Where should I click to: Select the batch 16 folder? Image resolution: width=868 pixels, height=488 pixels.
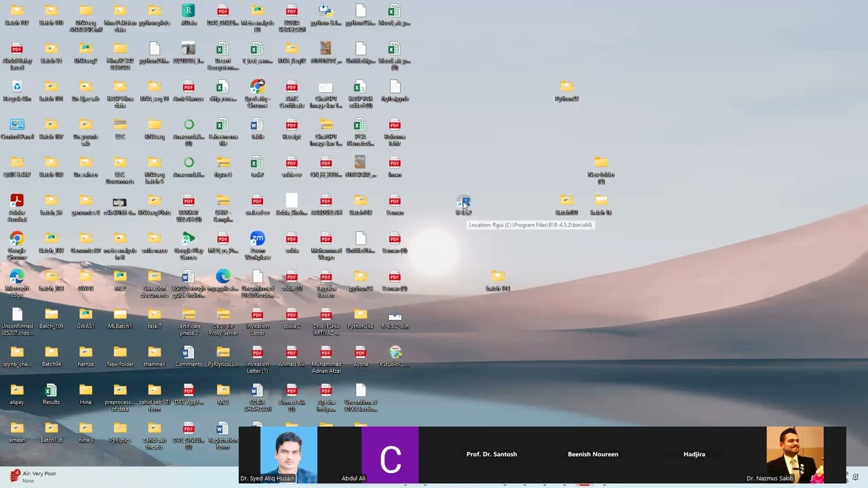[601, 205]
